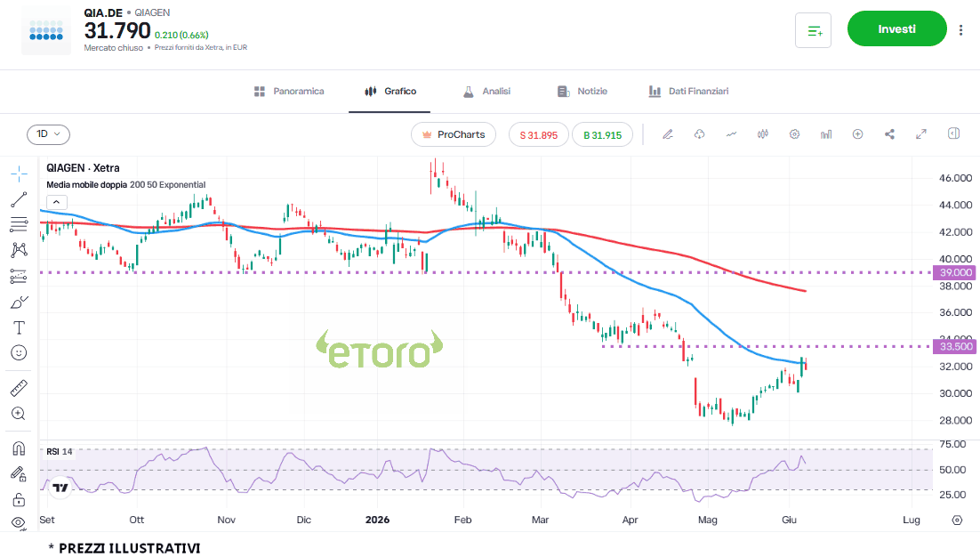Open the time axis settings gear

957,521
